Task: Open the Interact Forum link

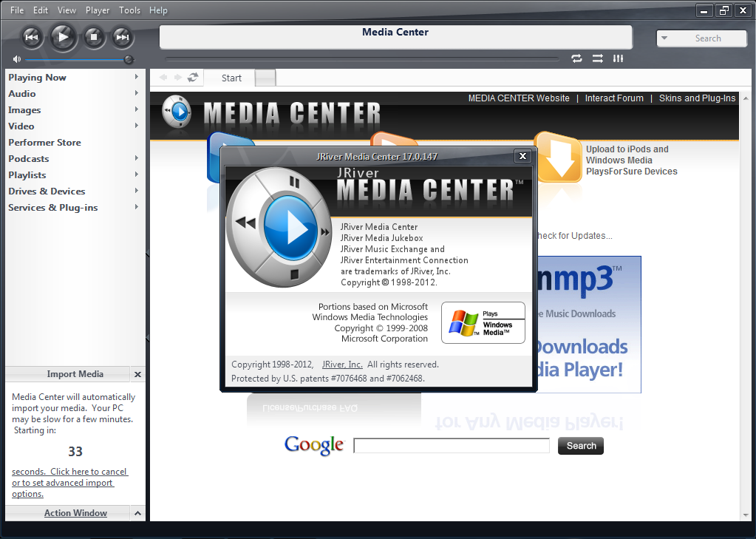Action: [x=614, y=98]
